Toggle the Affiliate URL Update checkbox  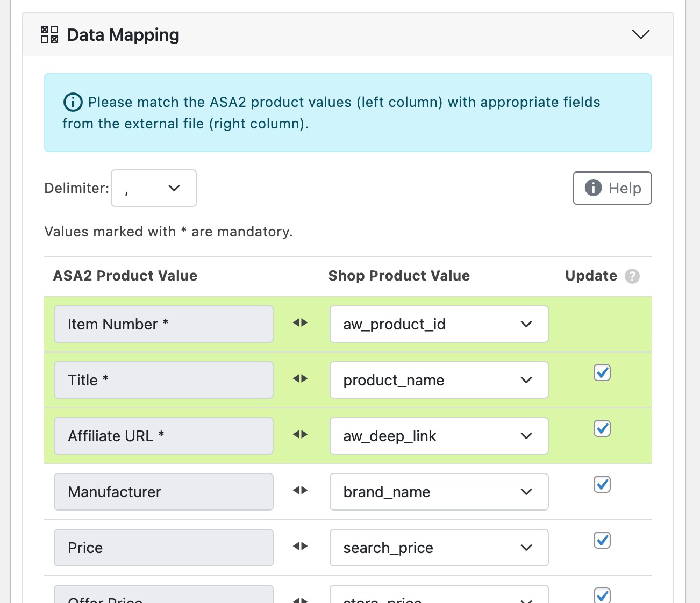point(602,428)
